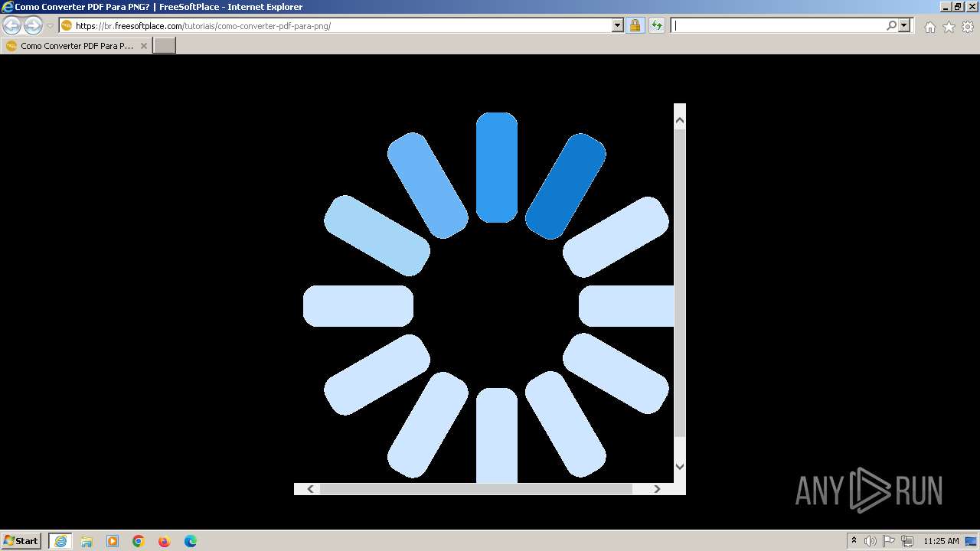
Task: Click the page favicon in the address bar
Action: click(x=67, y=26)
